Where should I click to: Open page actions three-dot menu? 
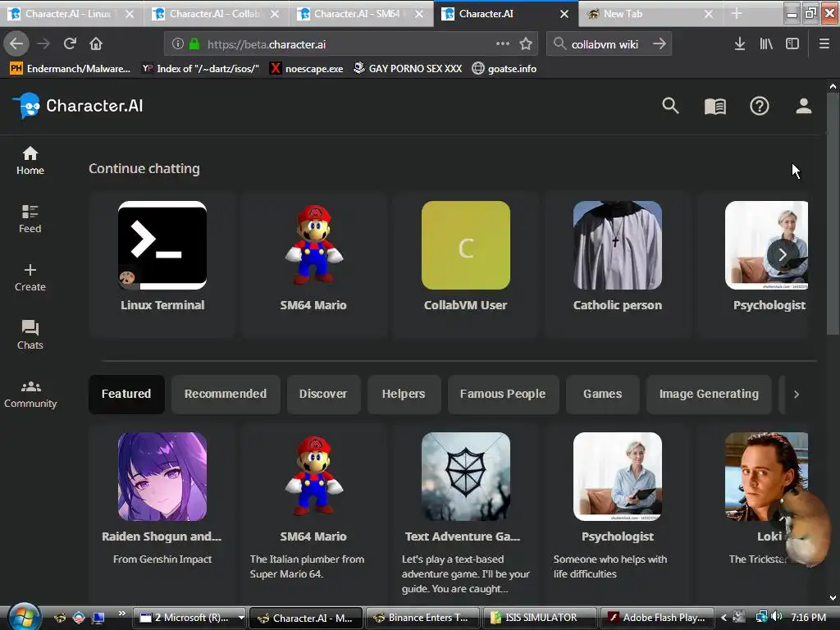tap(503, 44)
